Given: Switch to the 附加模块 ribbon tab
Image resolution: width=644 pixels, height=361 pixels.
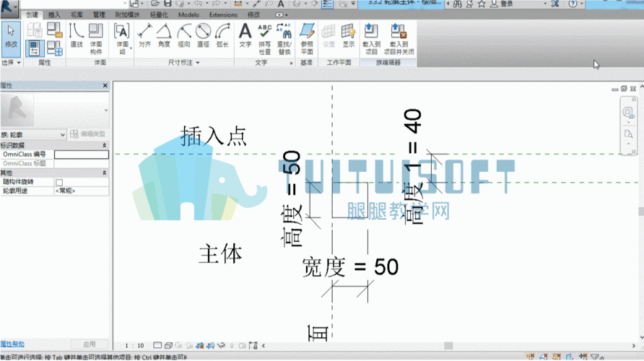Looking at the screenshot, I should (127, 14).
